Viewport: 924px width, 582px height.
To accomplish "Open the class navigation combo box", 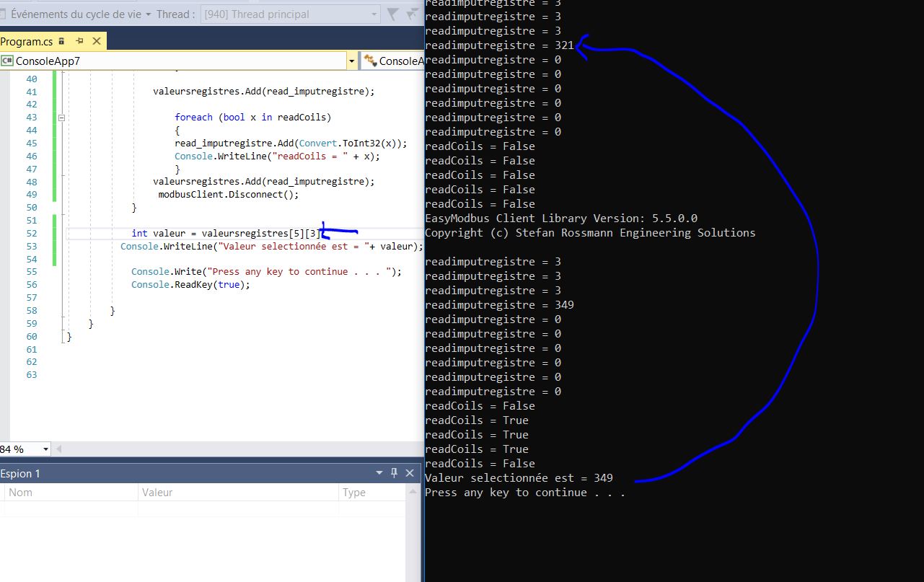I will (x=392, y=61).
